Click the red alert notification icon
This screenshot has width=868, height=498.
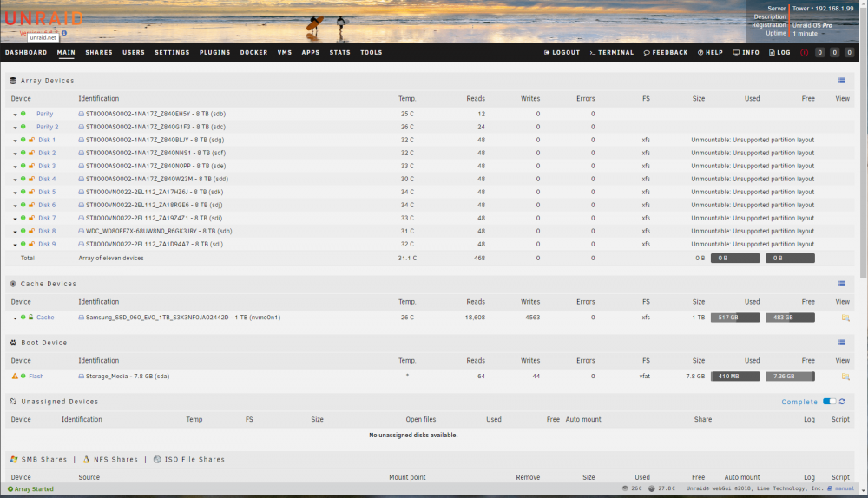click(805, 53)
